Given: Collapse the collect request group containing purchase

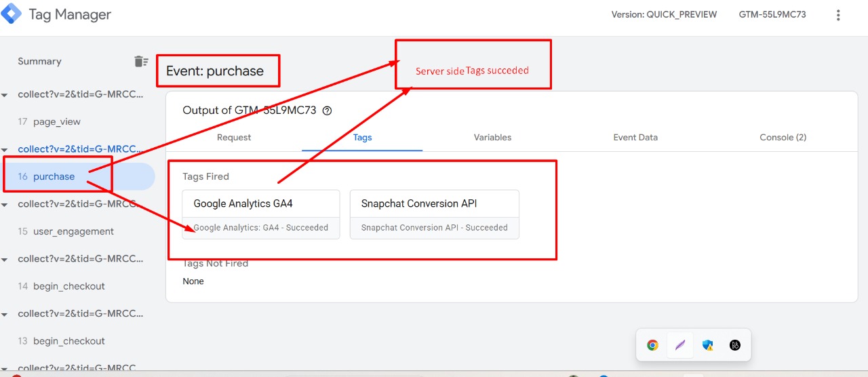Looking at the screenshot, I should [x=4, y=150].
